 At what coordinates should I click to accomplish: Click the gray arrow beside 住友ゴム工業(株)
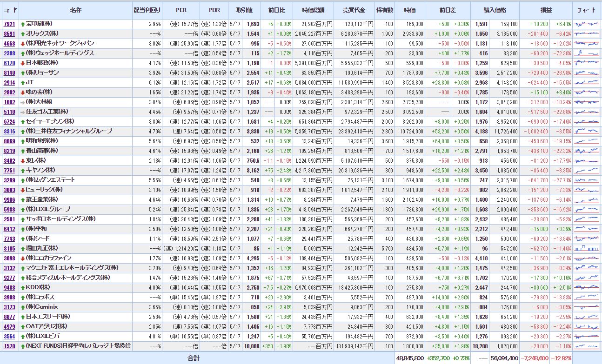pyautogui.click(x=23, y=112)
